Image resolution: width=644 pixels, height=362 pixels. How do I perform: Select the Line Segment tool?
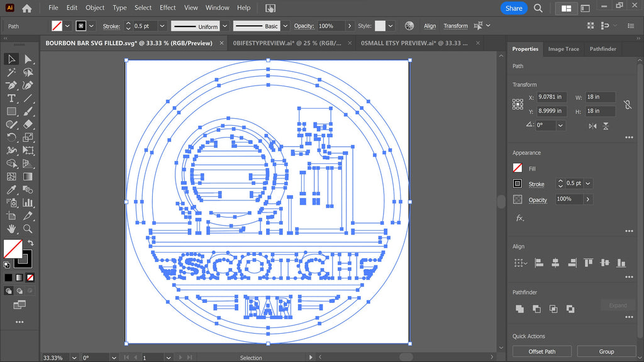(28, 99)
